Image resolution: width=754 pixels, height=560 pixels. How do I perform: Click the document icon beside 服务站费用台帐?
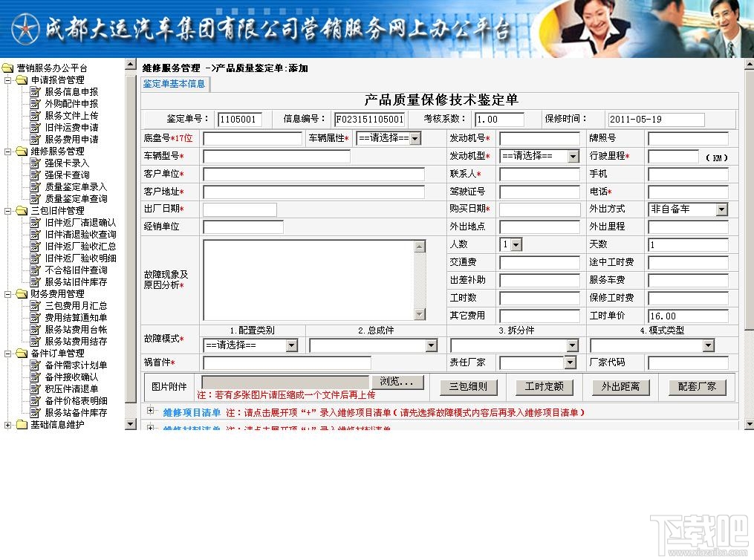35,329
